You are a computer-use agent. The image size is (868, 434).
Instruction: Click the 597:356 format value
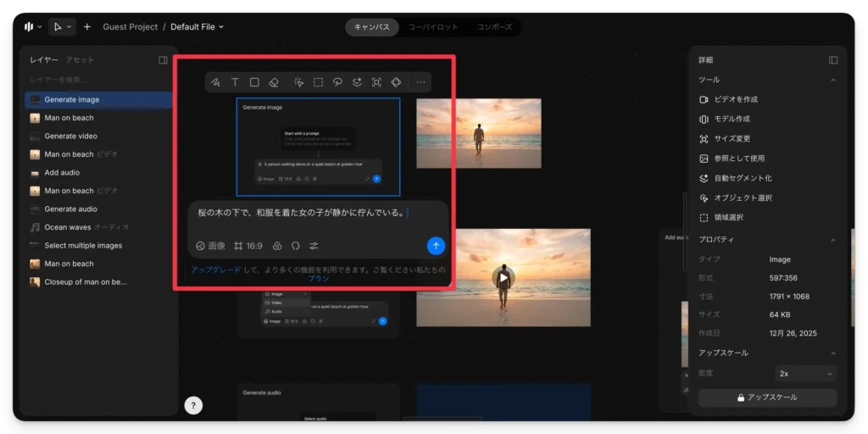[783, 278]
